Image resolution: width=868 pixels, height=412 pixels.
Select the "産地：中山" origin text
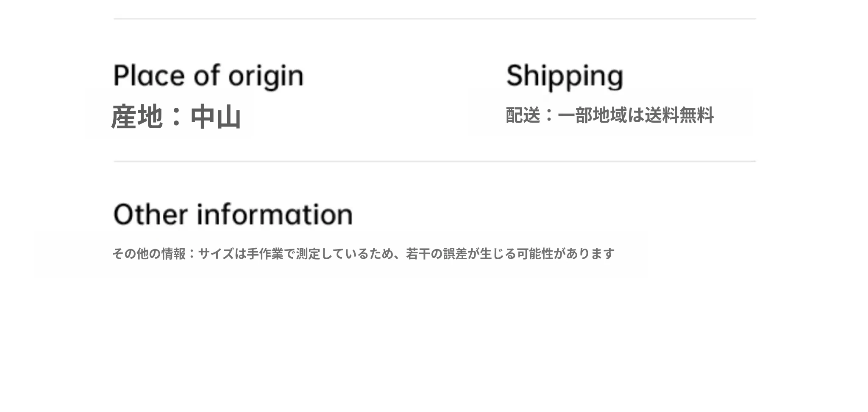(176, 117)
